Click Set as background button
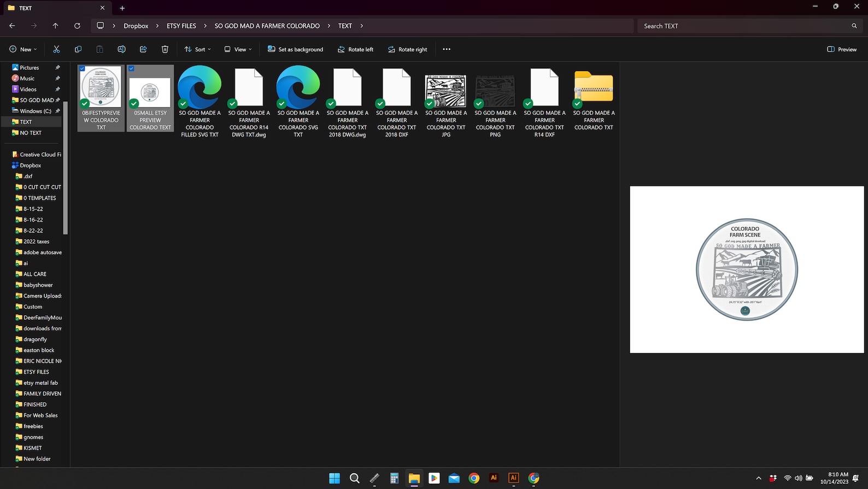Image resolution: width=868 pixels, height=489 pixels. pos(295,49)
